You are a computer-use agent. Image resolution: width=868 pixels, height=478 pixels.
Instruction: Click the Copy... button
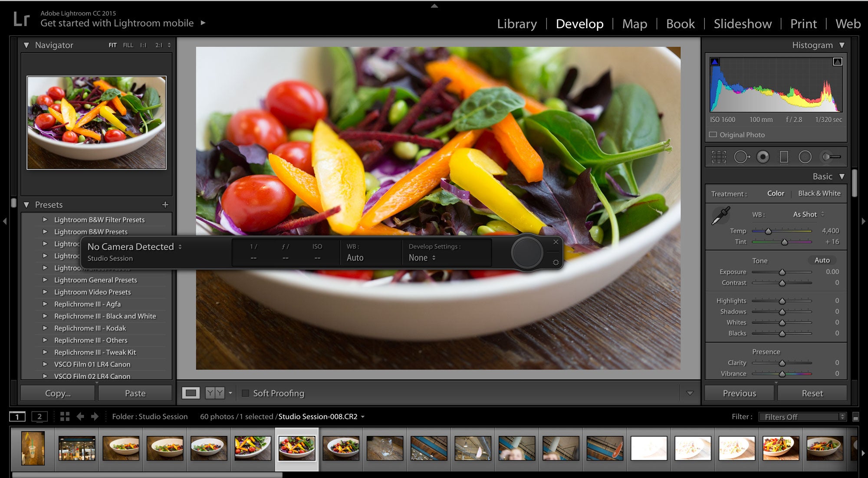coord(58,393)
